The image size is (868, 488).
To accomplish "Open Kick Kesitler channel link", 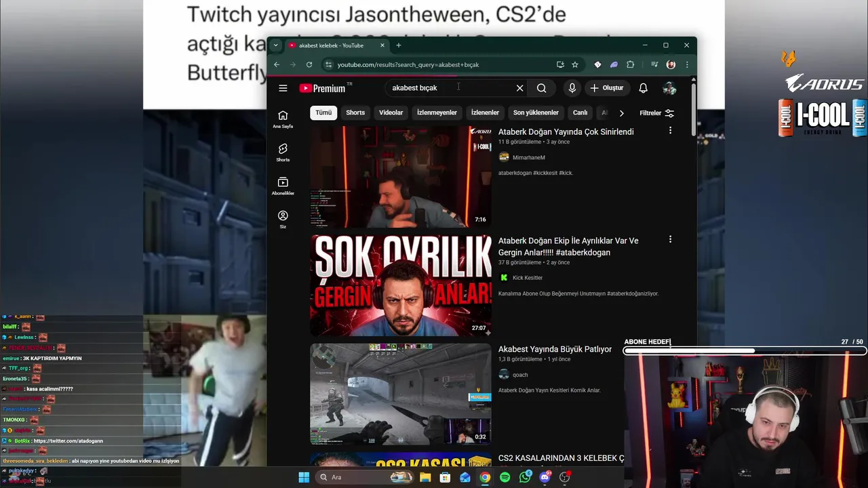I will click(528, 278).
